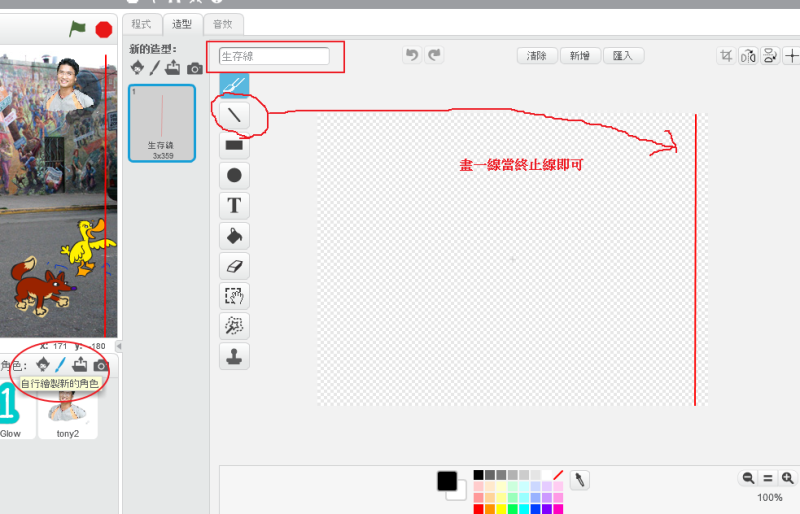
Task: Select the line drawing tool
Action: [234, 115]
